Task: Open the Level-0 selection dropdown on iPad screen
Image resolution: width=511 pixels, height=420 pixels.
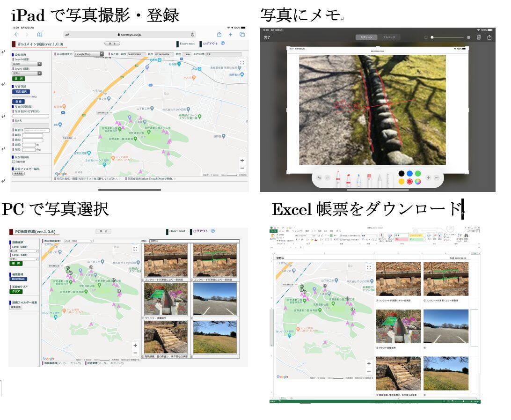Action: coord(27,64)
